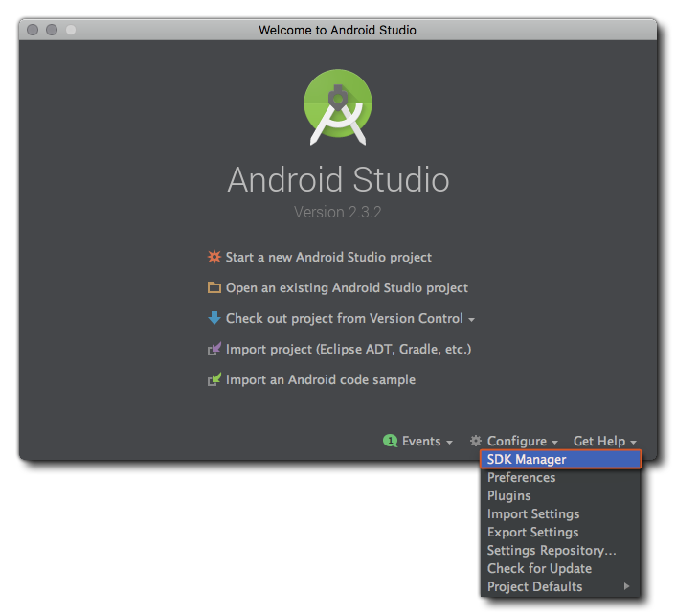The image size is (676, 616).
Task: Import project (Eclipse ADT, Gradle, etc.)
Action: tap(349, 349)
